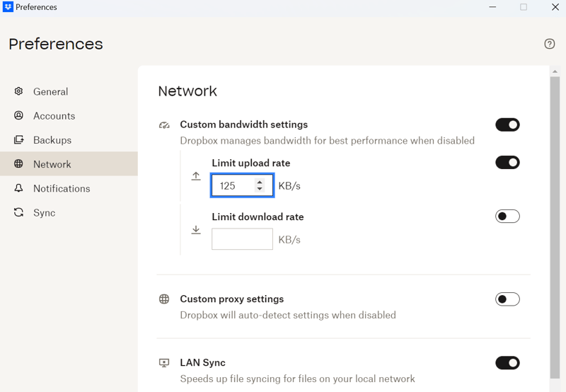Screen dimensions: 566x392
Task: Click the General gear icon
Action: tap(18, 91)
